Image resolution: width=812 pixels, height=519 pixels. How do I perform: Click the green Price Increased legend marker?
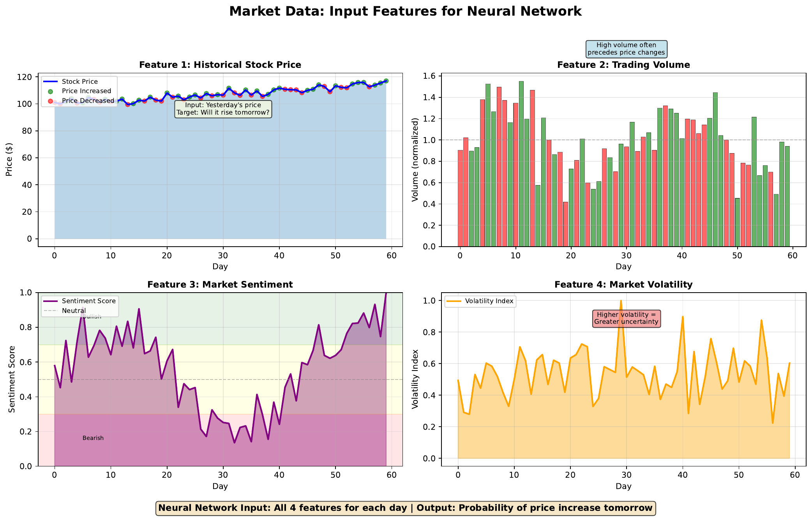(50, 91)
